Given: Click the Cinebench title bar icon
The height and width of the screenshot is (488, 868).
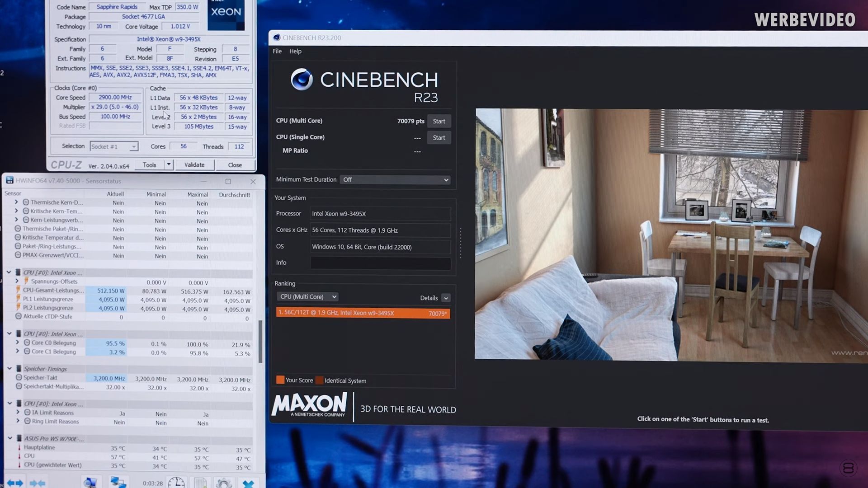Looking at the screenshot, I should [277, 38].
